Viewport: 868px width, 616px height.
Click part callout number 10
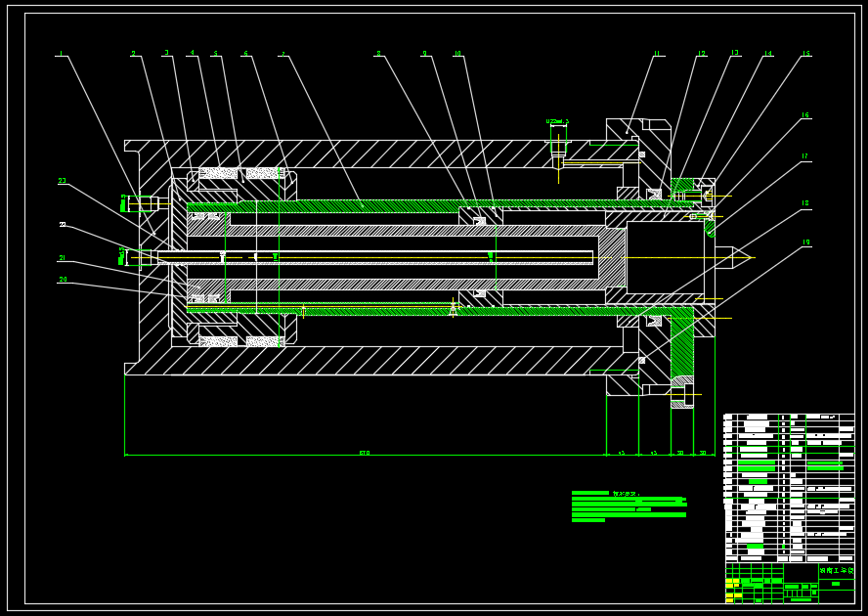[457, 54]
